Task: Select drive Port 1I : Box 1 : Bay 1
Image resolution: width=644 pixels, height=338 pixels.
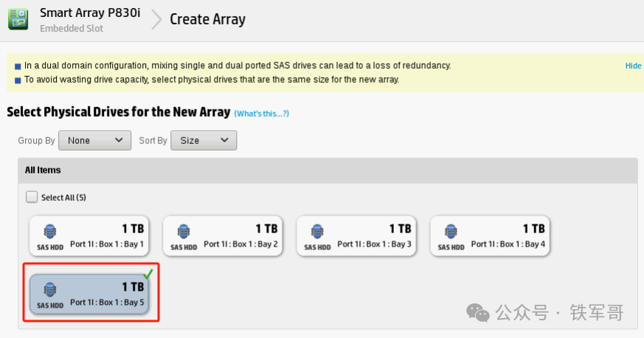Action: tap(89, 236)
